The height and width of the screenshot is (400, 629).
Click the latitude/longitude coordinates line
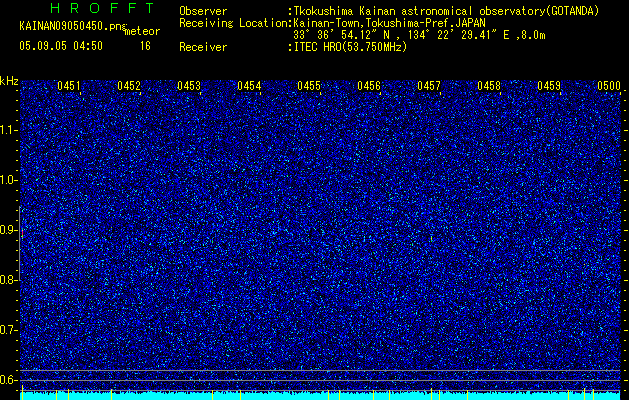(419, 35)
